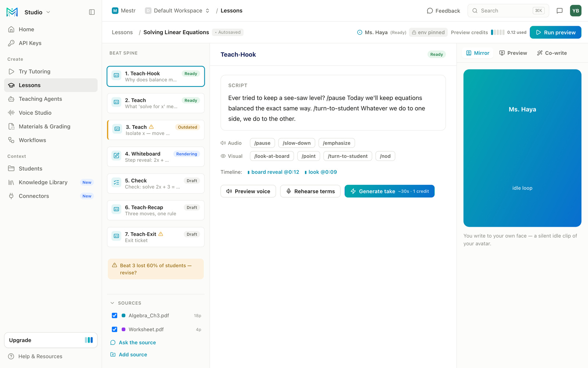Click Run preview button
588x368 pixels.
coord(555,32)
